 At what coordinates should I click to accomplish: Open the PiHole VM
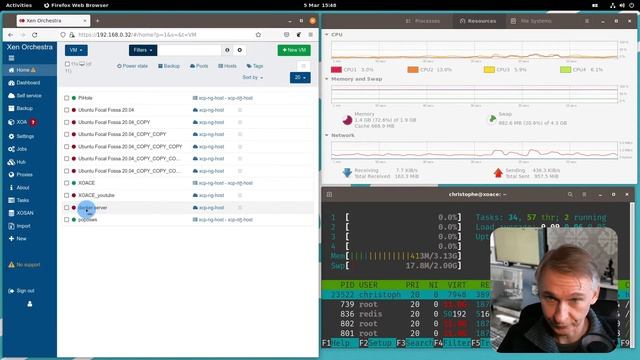coord(85,98)
